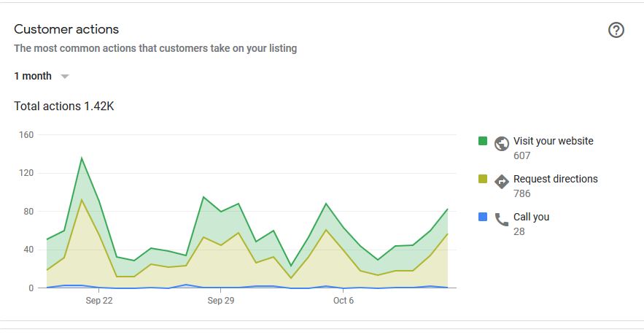Viewport: 644px width, 335px height.
Task: Click the green legend color square
Action: click(x=483, y=141)
